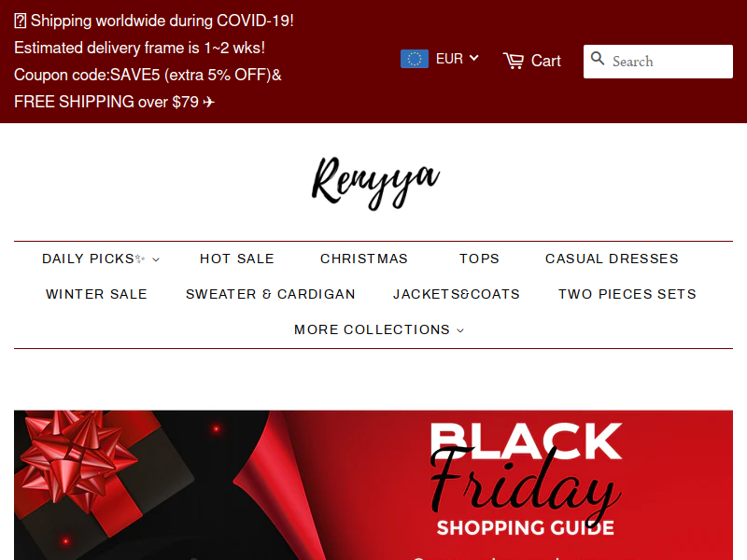Click the Black Friday Shopping Guide banner
This screenshot has width=747, height=560.
point(373,484)
